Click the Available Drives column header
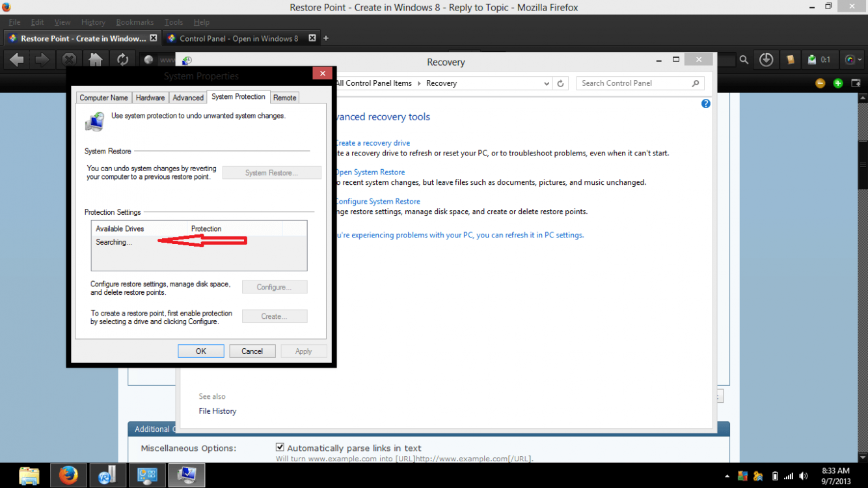Image resolution: width=868 pixels, height=488 pixels. pos(139,228)
